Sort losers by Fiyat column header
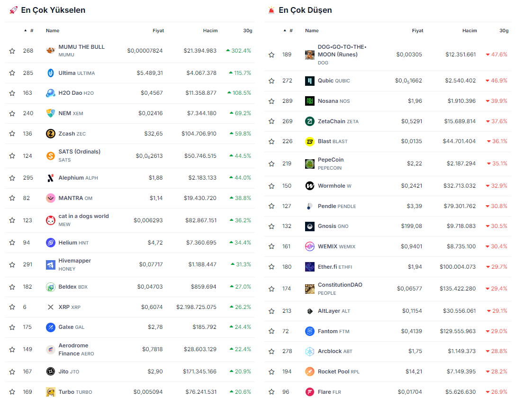 coord(417,31)
